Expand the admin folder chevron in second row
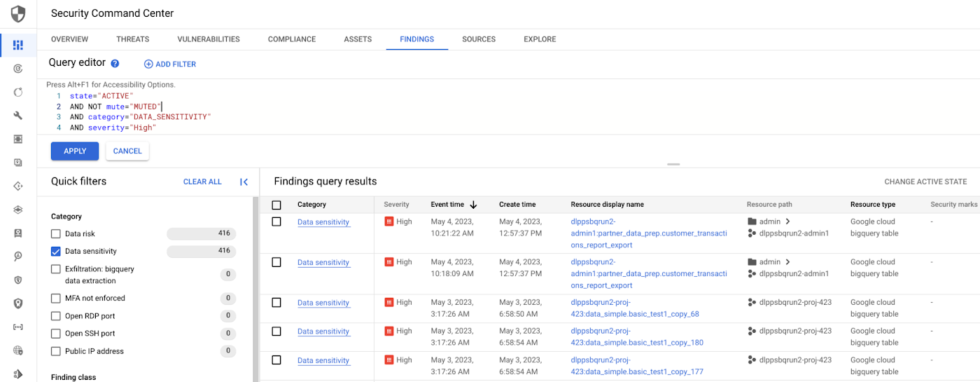 (x=788, y=262)
